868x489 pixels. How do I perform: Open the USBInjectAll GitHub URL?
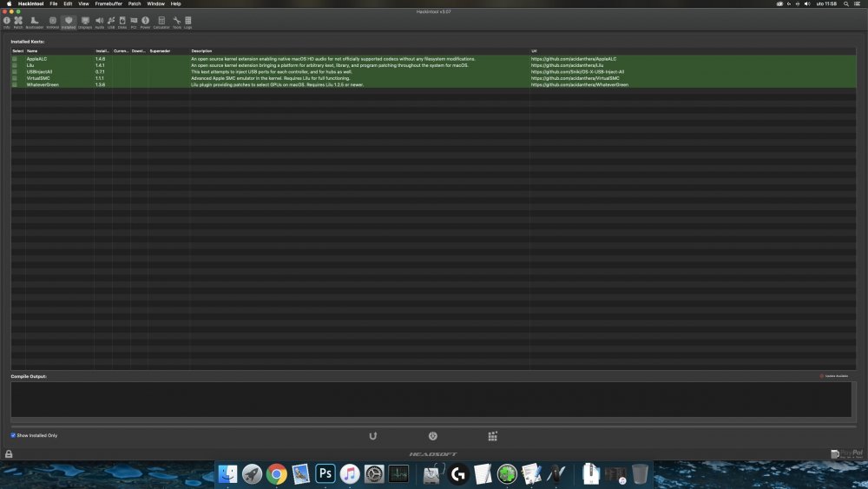click(x=577, y=72)
